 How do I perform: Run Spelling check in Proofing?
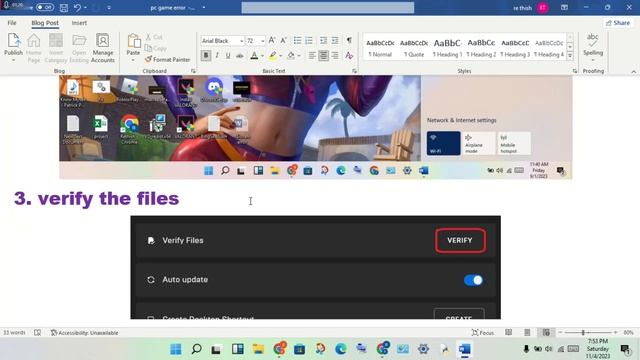(593, 46)
